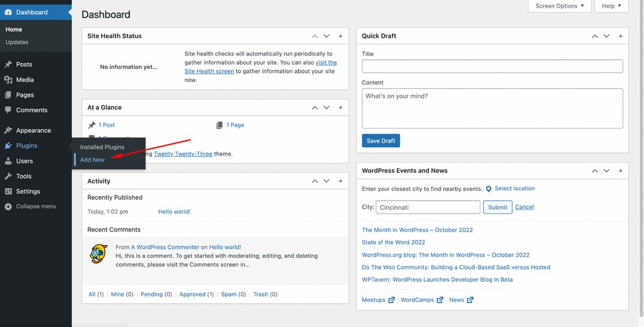Viewport: 644px width, 327px height.
Task: Select Add New in Plugins submenu
Action: click(x=93, y=160)
